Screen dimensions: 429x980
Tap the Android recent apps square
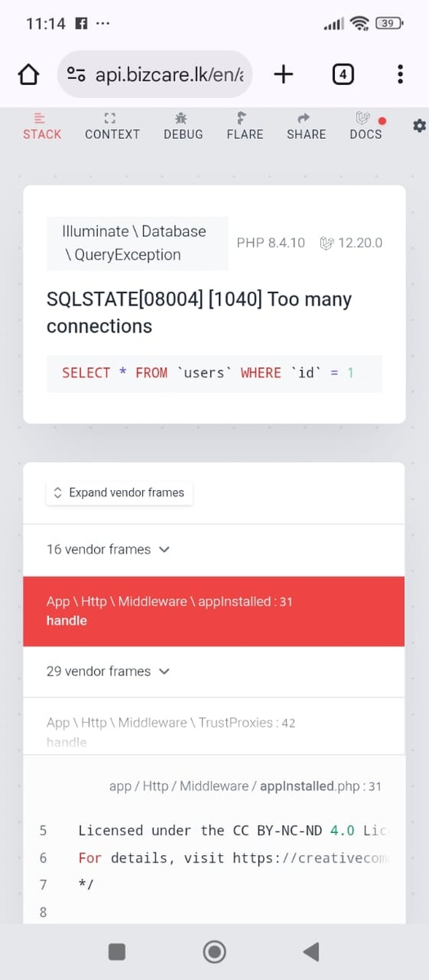117,951
